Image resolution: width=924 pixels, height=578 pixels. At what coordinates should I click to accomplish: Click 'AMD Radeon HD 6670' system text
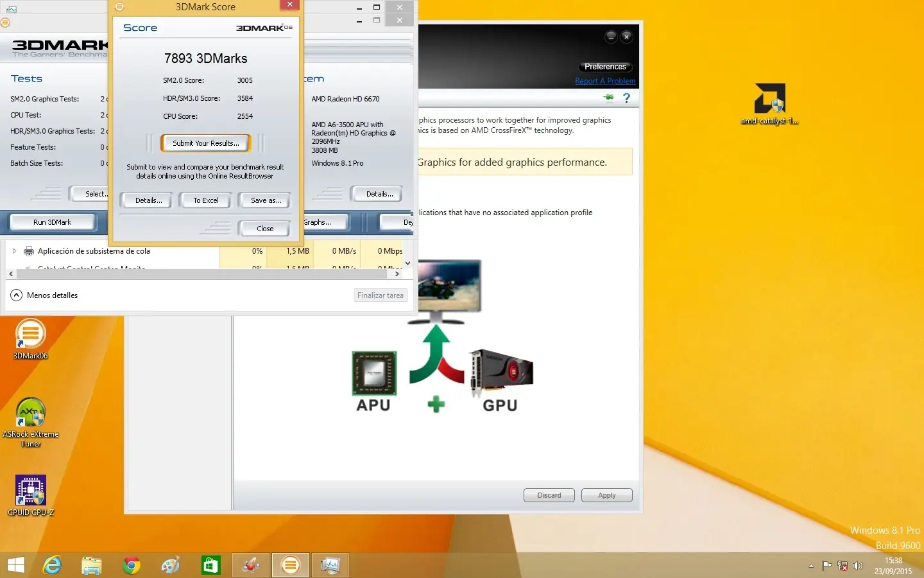(x=345, y=99)
